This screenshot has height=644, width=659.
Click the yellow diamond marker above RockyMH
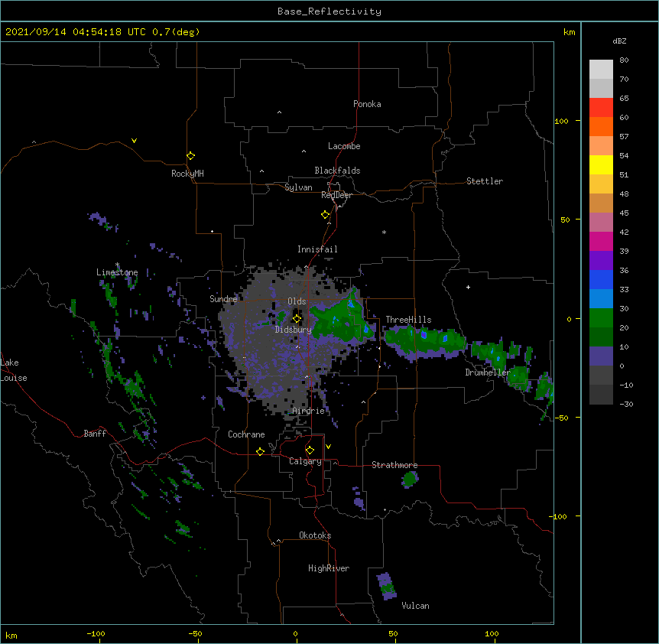(190, 156)
